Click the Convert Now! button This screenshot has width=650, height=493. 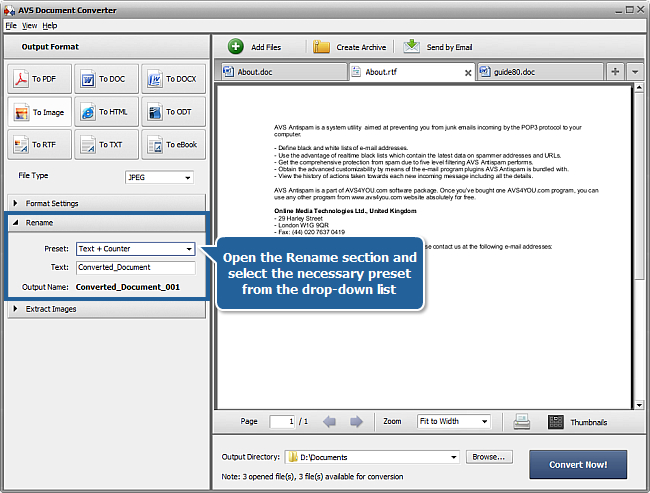[578, 465]
